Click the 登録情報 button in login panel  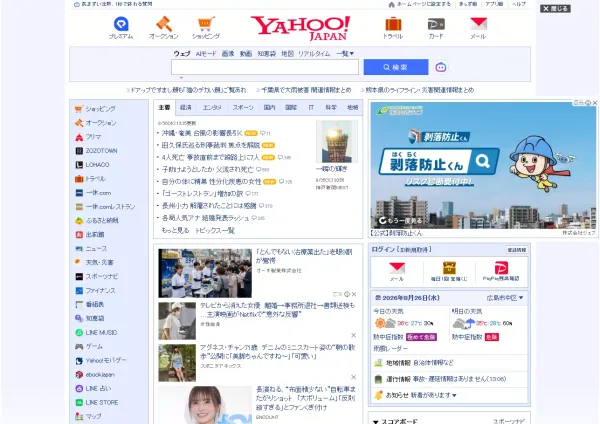517,250
